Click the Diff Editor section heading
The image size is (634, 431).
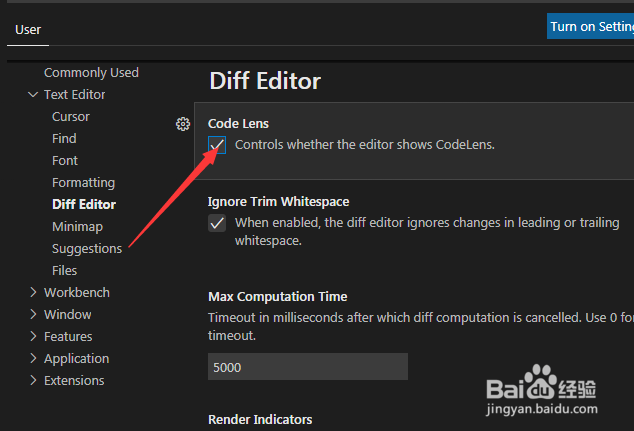pos(265,81)
